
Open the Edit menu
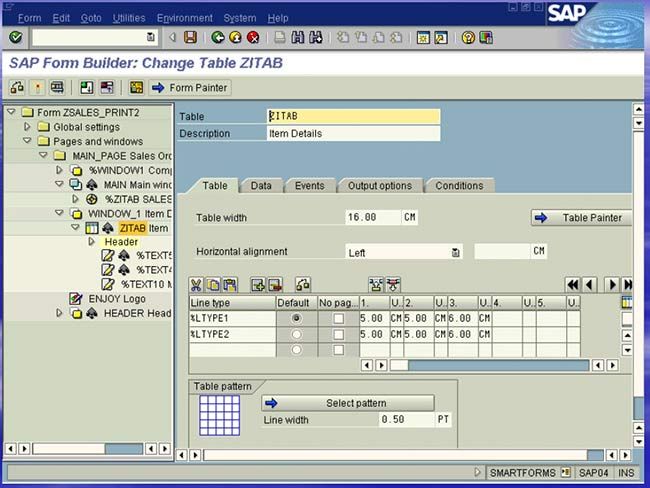pyautogui.click(x=61, y=18)
